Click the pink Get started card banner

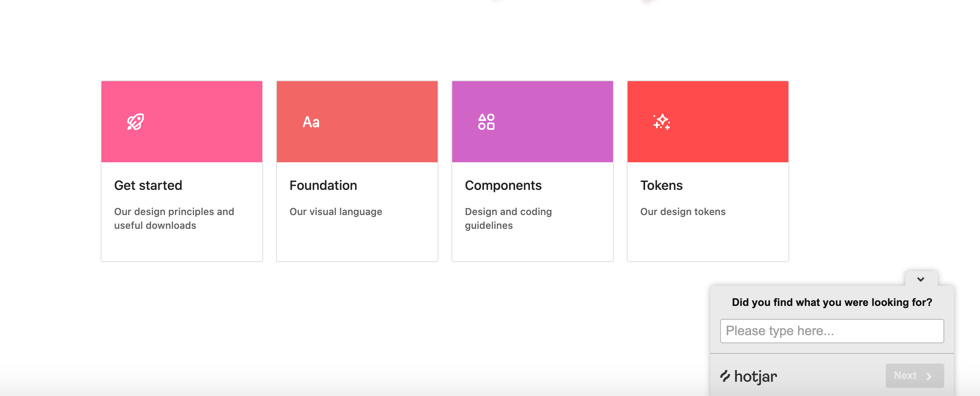[182, 122]
